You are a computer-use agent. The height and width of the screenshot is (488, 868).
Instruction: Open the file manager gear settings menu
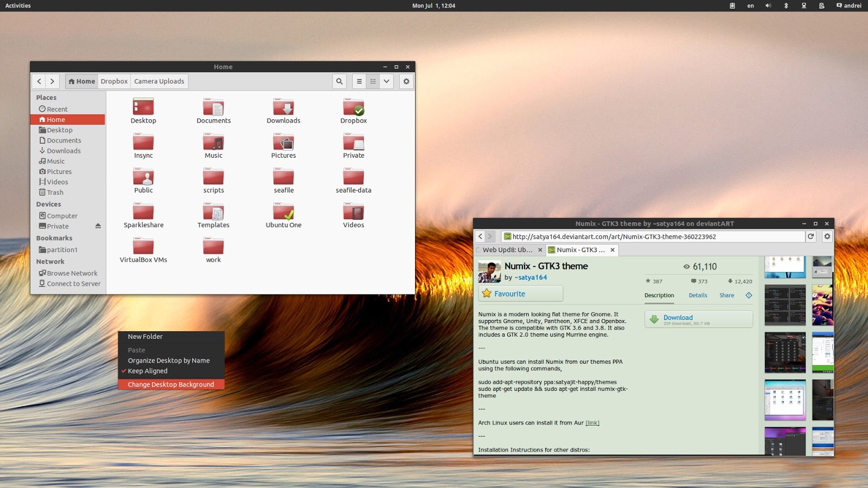(406, 81)
